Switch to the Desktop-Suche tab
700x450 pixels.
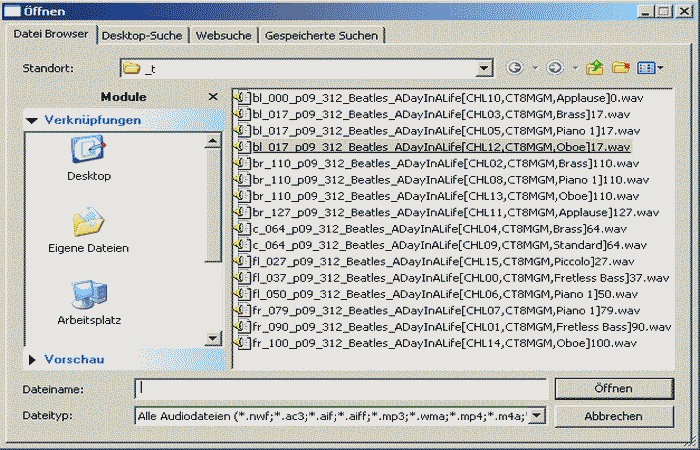click(x=143, y=36)
